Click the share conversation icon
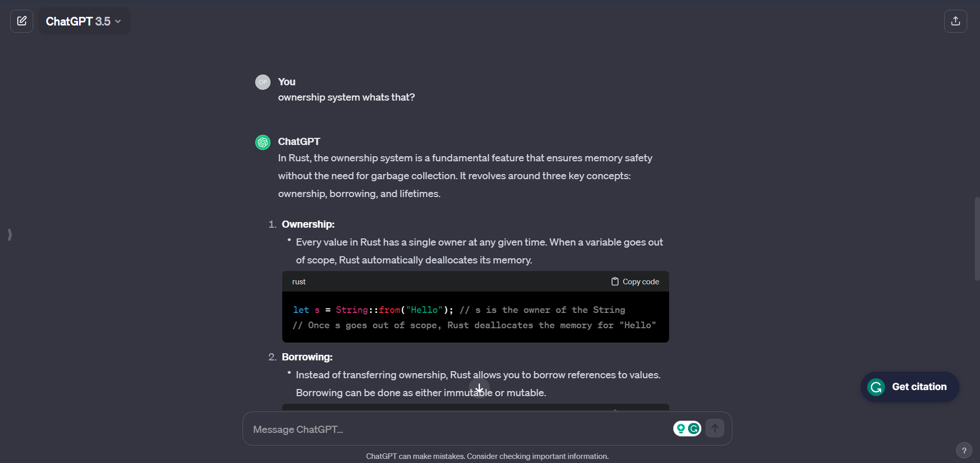The width and height of the screenshot is (980, 463). point(957,21)
